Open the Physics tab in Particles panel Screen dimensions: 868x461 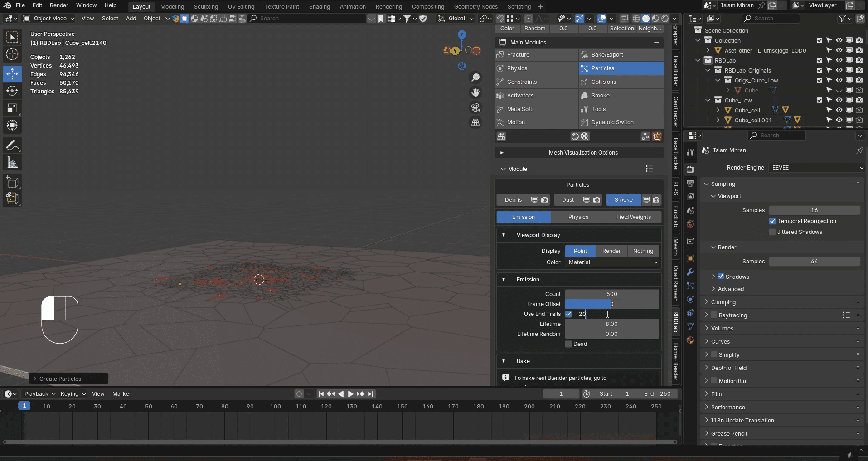pyautogui.click(x=578, y=217)
